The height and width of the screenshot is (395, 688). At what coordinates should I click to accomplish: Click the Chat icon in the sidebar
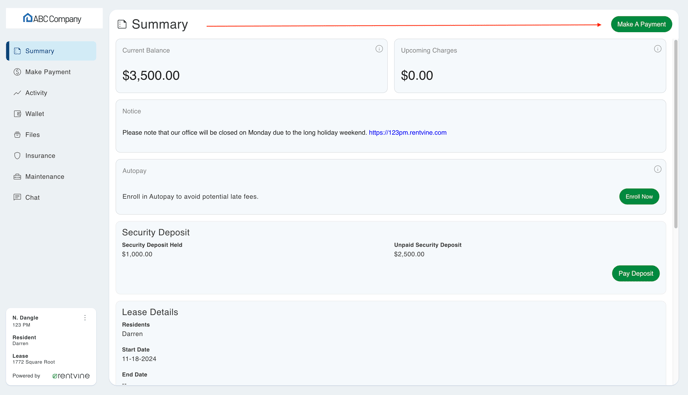[17, 198]
